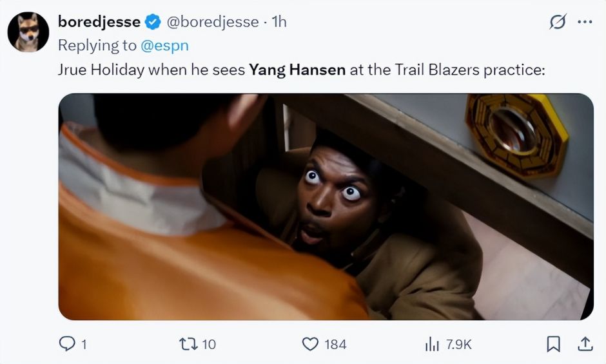Click the 7.9K views count
The width and height of the screenshot is (606, 364).
point(458,344)
